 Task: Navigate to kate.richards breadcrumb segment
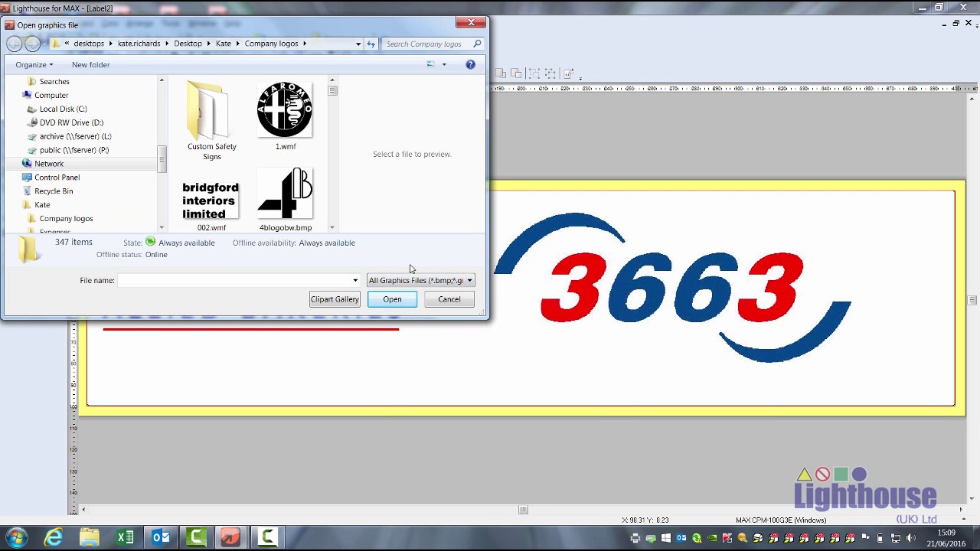pos(139,44)
